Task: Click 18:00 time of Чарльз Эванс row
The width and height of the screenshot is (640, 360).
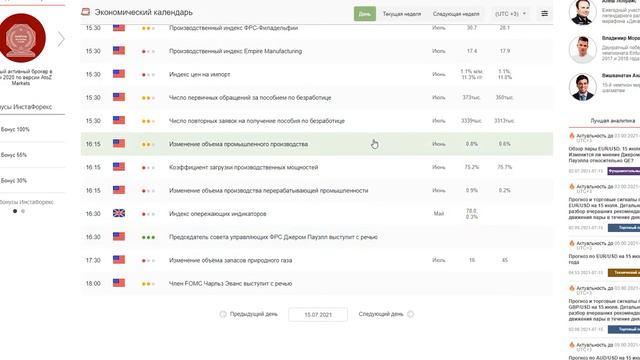Action: coord(93,284)
